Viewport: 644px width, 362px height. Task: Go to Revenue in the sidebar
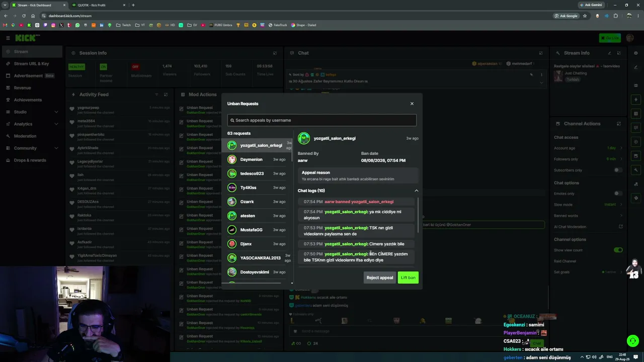[x=31, y=88]
